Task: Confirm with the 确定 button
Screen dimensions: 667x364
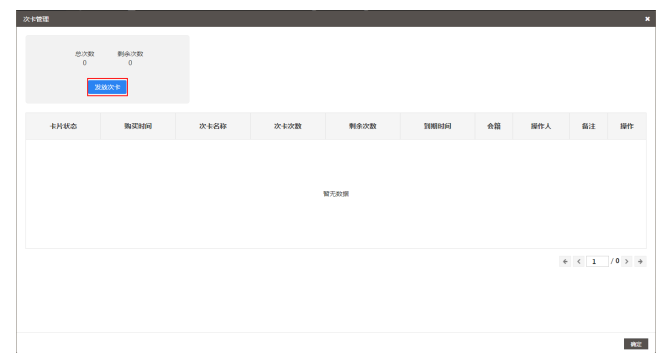Action: tap(636, 344)
